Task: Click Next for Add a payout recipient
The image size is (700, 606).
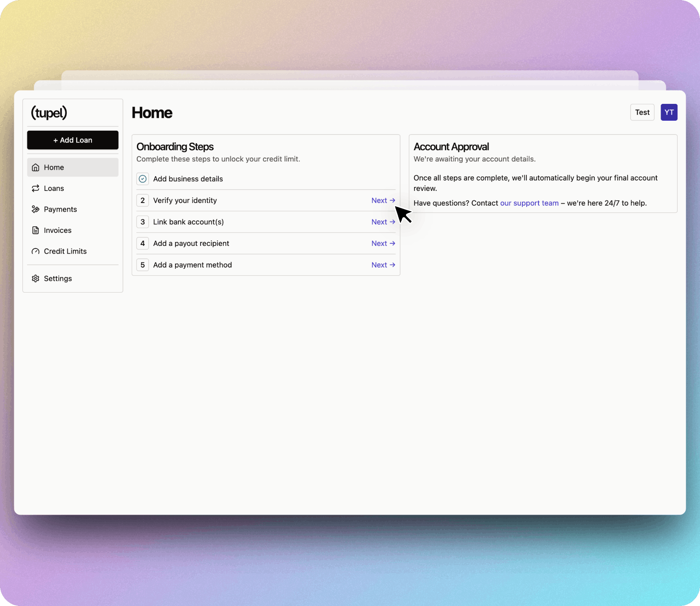Action: tap(383, 243)
